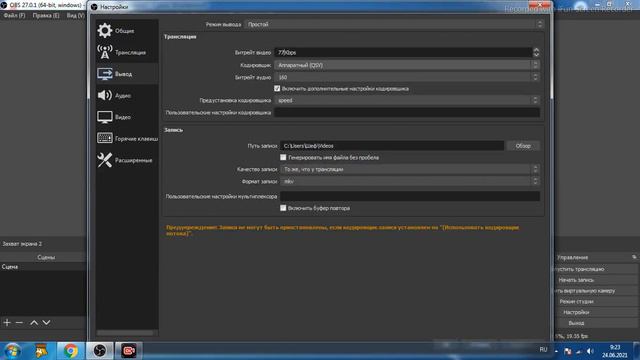
Task: Show hidden system tray icons arrow
Action: (x=556, y=351)
